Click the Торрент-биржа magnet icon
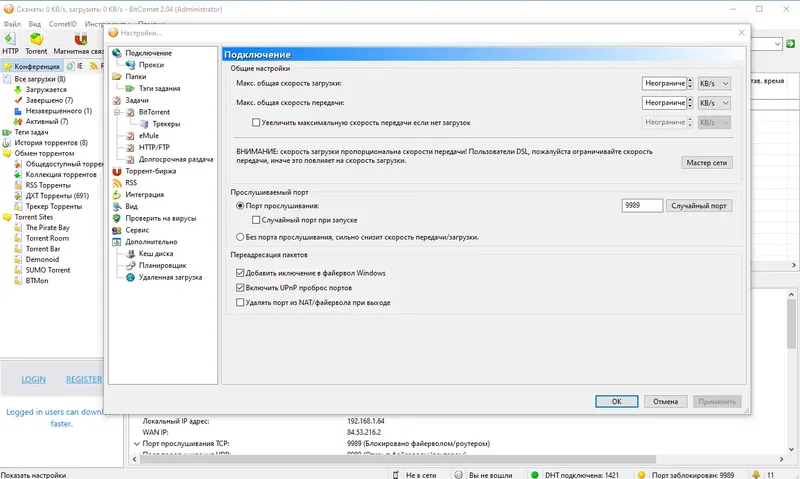 point(117,171)
